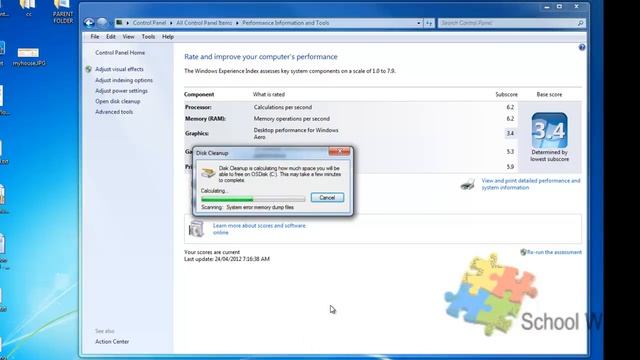Click 'Last update: 24/04/2012' text
Screen dimensions: 640x360
click(227, 259)
